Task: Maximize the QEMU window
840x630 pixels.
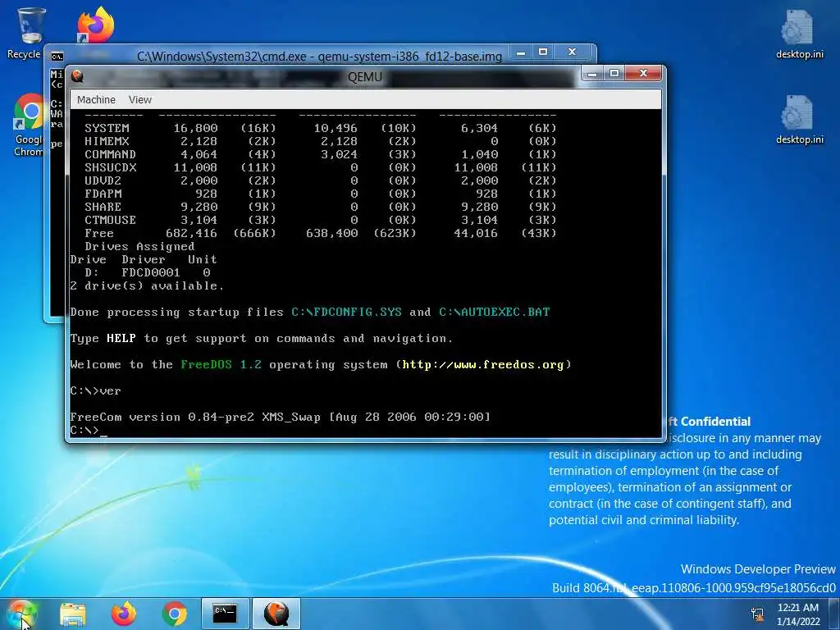Action: 614,73
